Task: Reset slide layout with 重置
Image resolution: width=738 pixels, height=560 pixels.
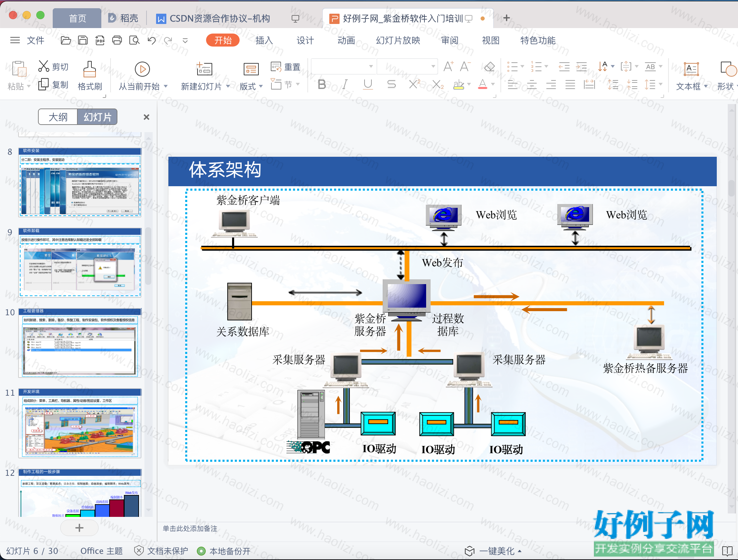Action: pos(285,67)
